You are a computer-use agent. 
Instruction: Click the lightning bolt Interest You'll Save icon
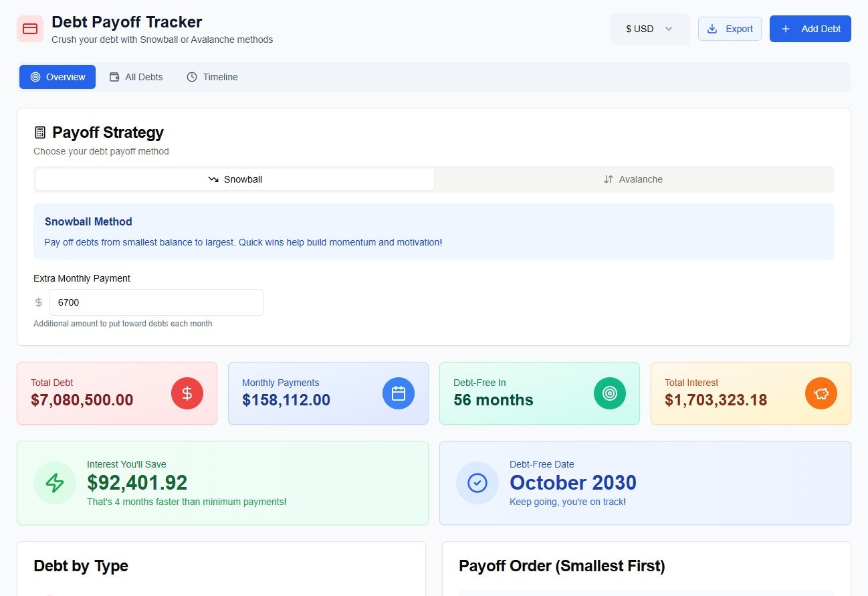pyautogui.click(x=55, y=483)
